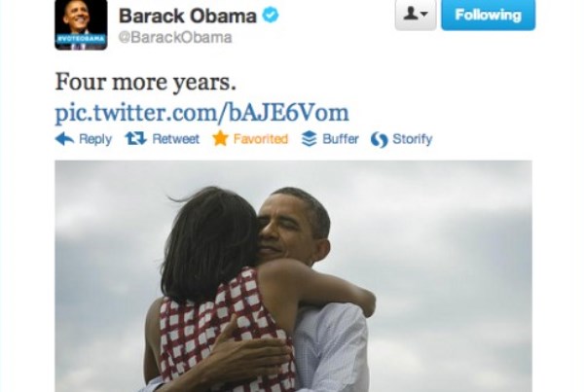Expand the user actions dropdown caret
Screen dimensions: 584x392
(x=424, y=15)
